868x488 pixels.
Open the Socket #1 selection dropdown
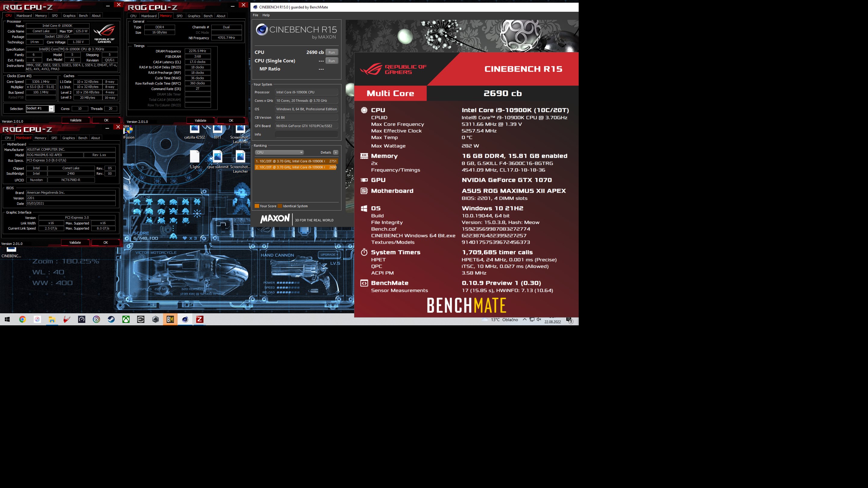[x=40, y=108]
